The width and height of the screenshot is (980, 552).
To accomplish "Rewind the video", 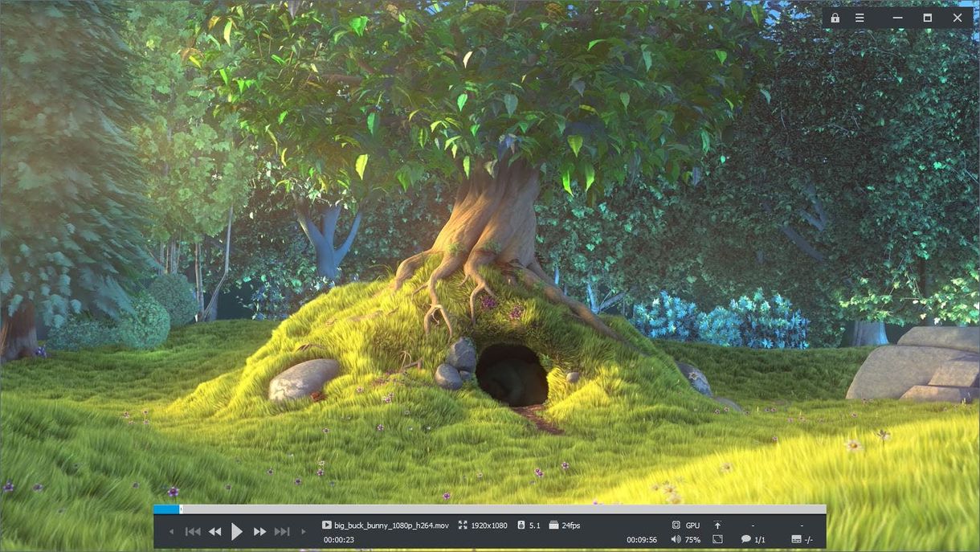I will tap(214, 531).
